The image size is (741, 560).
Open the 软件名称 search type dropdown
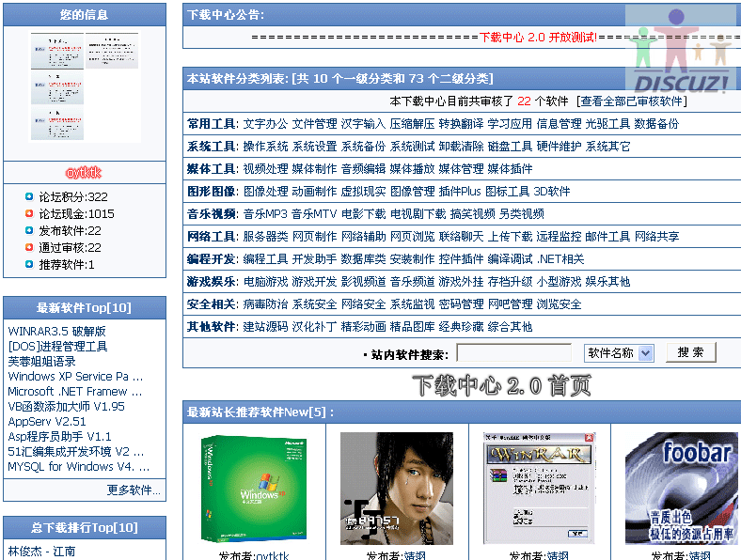click(619, 352)
